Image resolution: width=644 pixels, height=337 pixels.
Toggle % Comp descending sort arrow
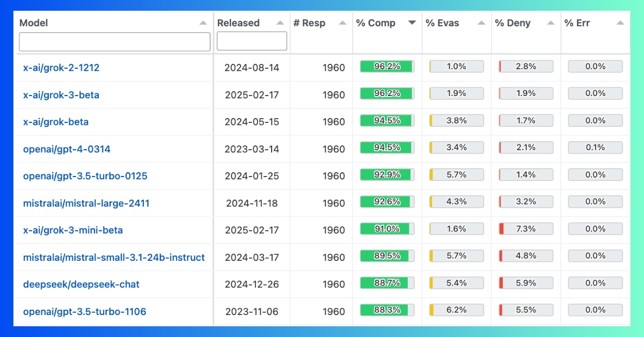(x=412, y=23)
